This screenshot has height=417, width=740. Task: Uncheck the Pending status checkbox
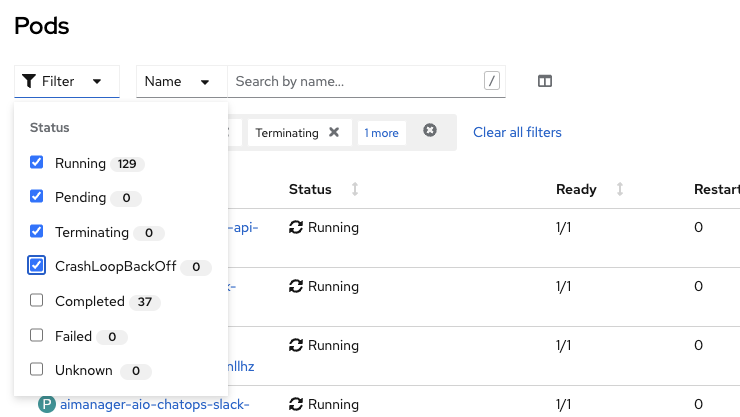click(37, 197)
